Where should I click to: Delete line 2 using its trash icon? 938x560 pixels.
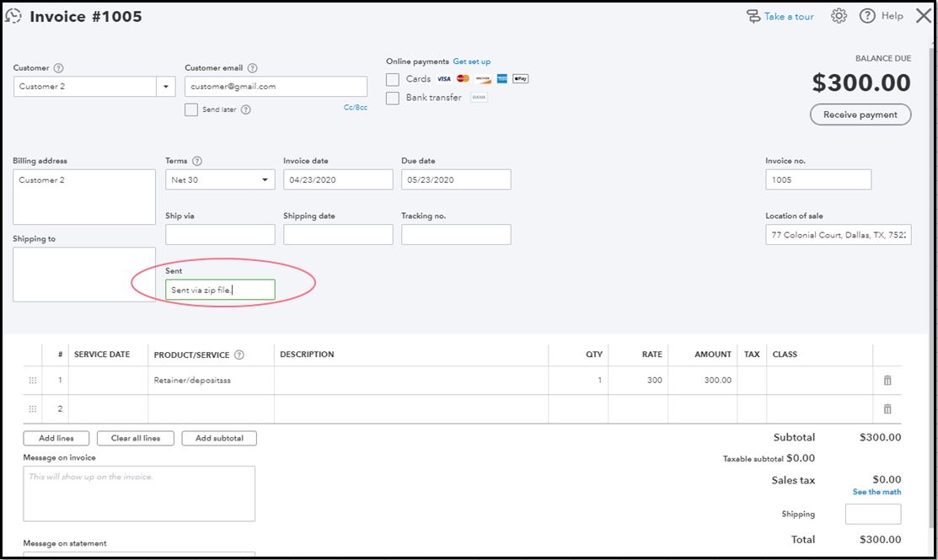[887, 408]
